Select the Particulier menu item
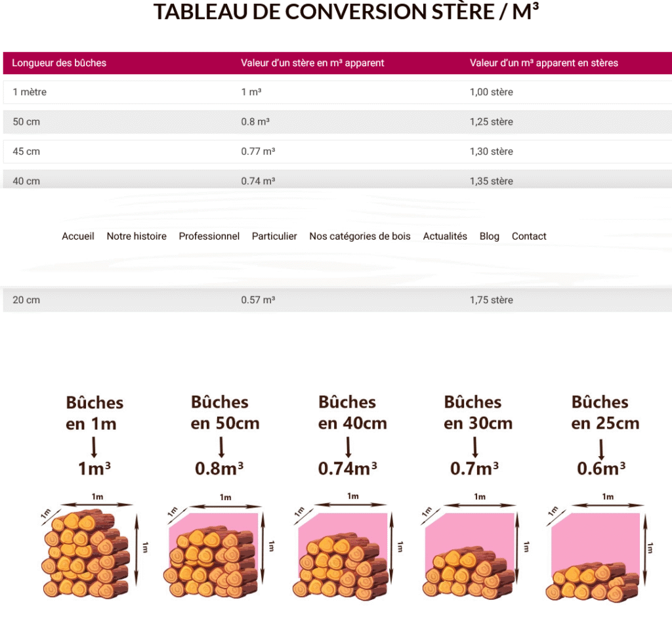This screenshot has height=632, width=672. pyautogui.click(x=274, y=236)
